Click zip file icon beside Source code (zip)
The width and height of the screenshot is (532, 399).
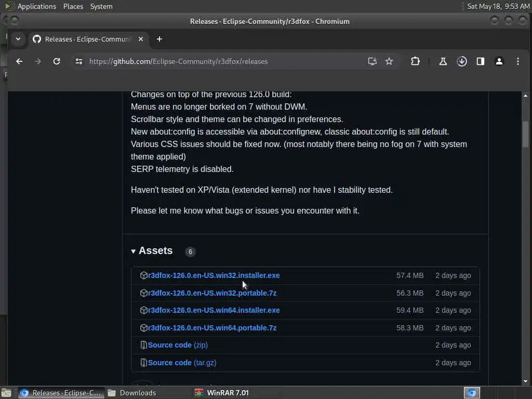point(143,345)
